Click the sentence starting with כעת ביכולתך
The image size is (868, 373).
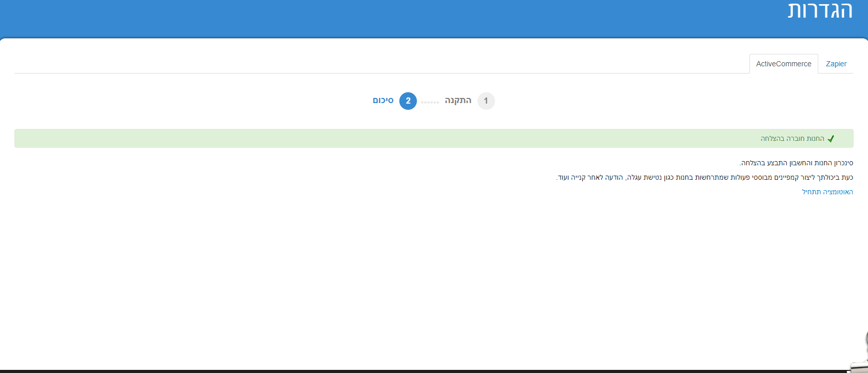[704, 178]
